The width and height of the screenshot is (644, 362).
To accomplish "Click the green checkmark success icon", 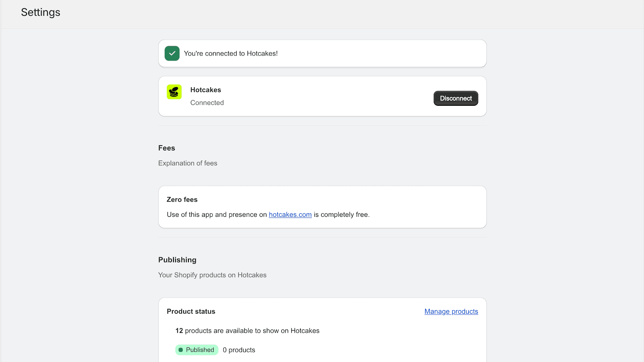I will coord(172,53).
